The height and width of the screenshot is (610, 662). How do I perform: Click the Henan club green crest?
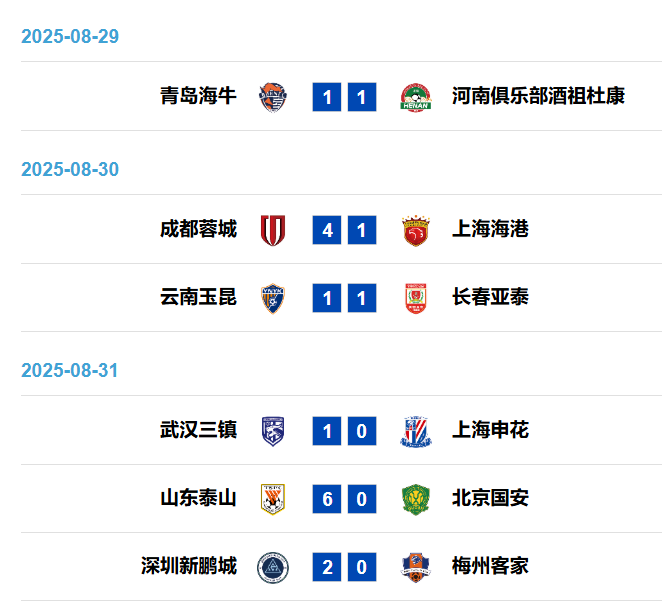(x=416, y=97)
